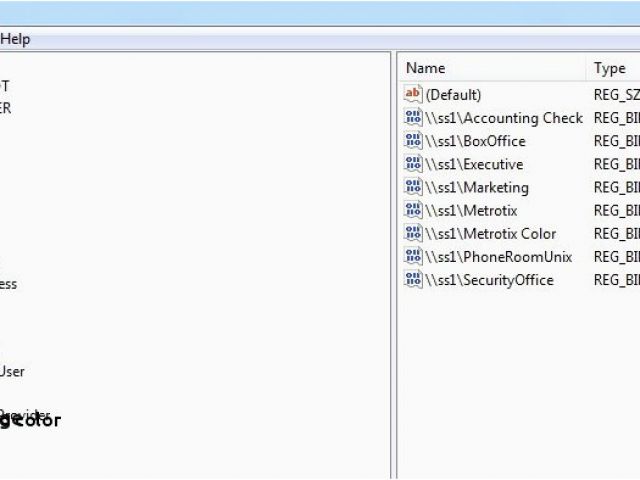640x480 pixels.
Task: Select the (Default) value name text
Action: click(x=453, y=95)
